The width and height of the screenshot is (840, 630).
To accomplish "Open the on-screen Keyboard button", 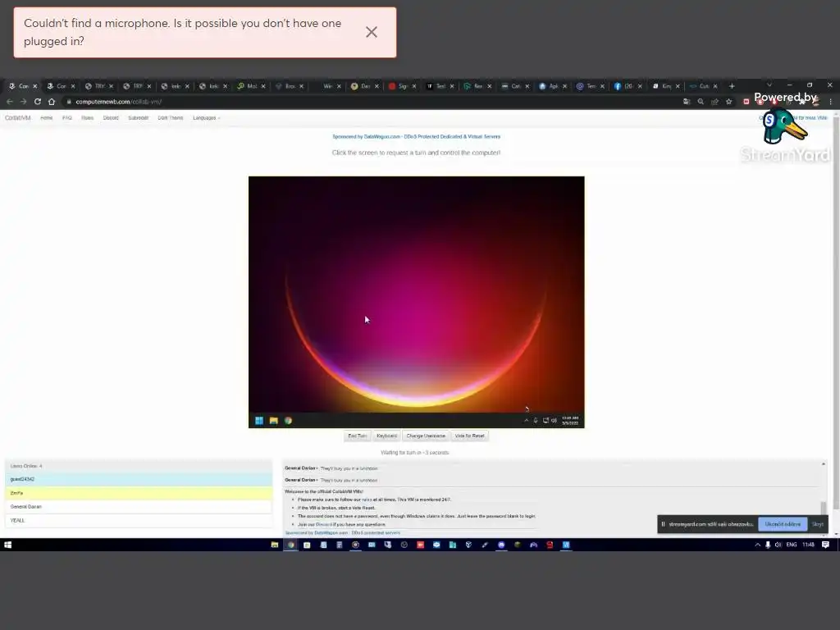I will (x=387, y=436).
